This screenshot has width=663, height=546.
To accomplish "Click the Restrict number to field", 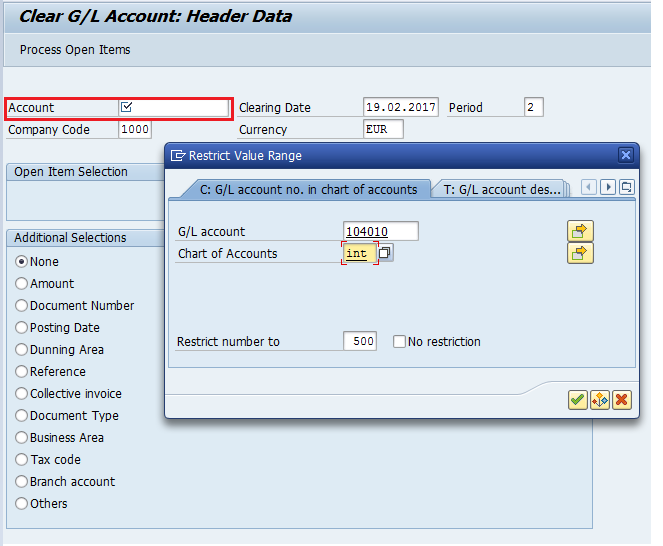I will click(x=360, y=341).
